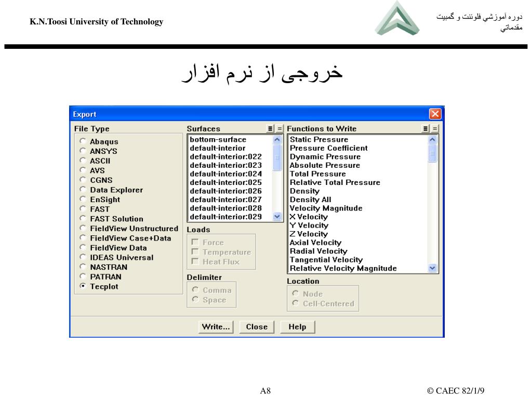The image size is (532, 399).
Task: Select default-interior:024 surface
Action: [230, 174]
